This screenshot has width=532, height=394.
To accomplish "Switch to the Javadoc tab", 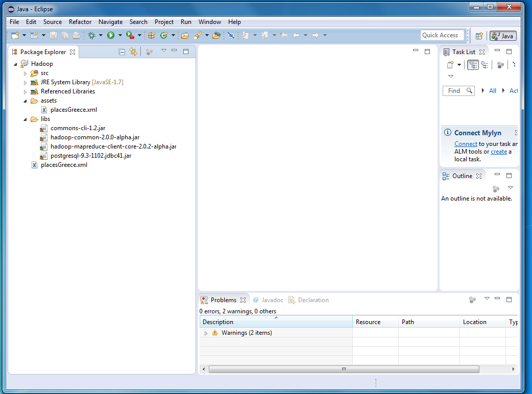I will point(268,300).
